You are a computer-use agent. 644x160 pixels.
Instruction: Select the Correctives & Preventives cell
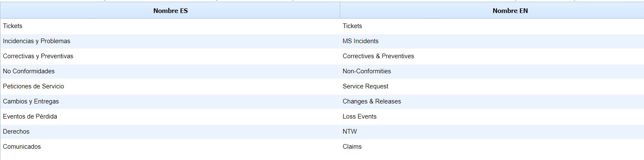(492, 56)
